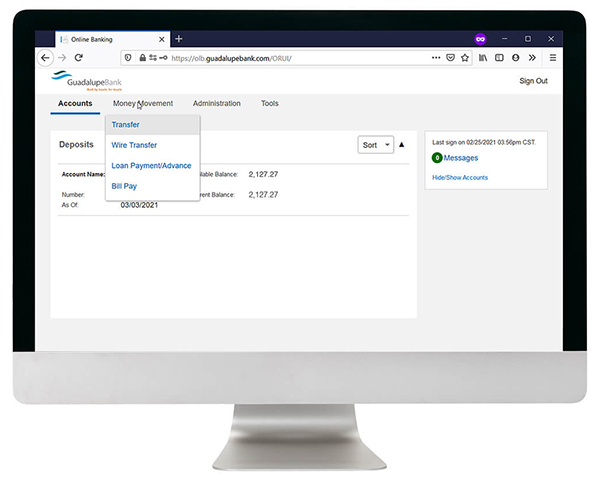Click the Deposits heading
The width and height of the screenshot is (600, 485).
coord(76,144)
